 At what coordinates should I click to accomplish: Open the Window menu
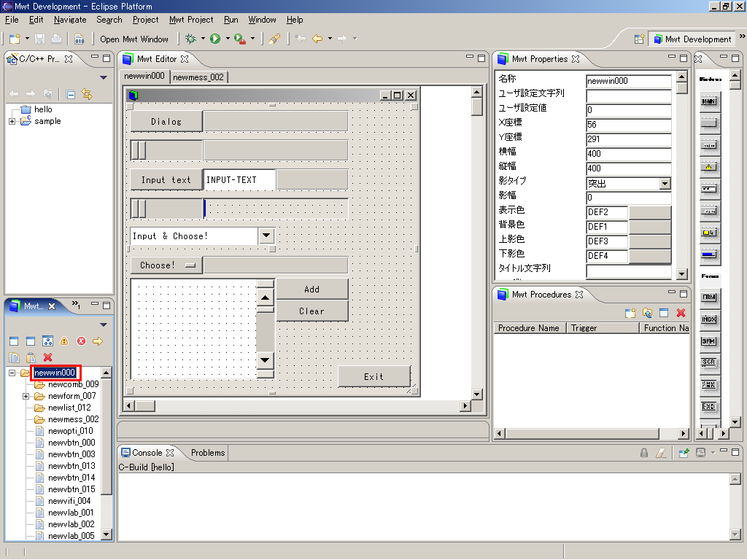click(x=262, y=20)
